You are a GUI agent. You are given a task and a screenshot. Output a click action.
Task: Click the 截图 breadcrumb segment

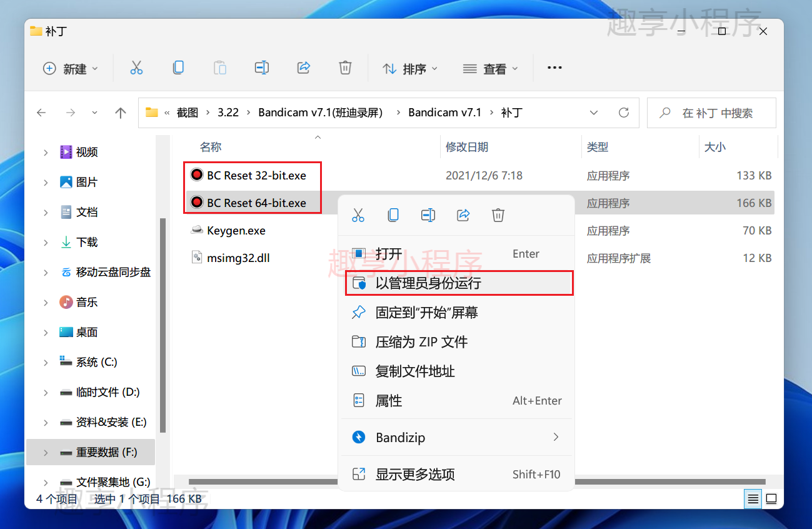click(x=188, y=113)
